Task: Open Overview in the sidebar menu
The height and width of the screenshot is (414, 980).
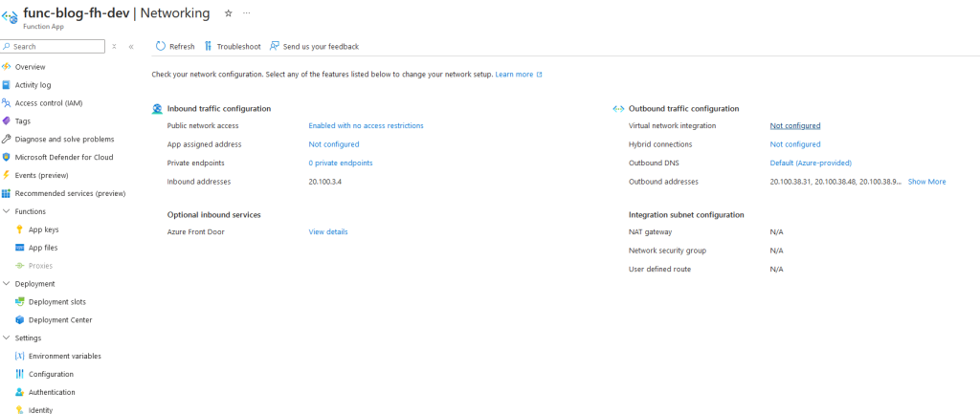Action: click(30, 67)
